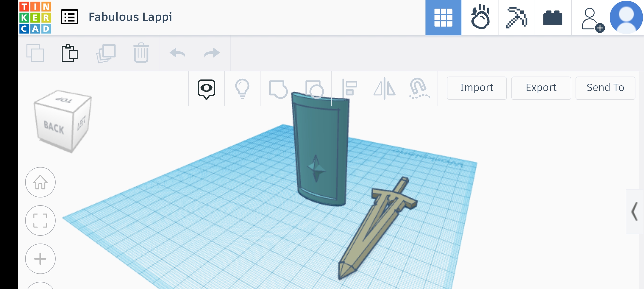
Task: Group the selected shapes
Action: [x=278, y=89]
